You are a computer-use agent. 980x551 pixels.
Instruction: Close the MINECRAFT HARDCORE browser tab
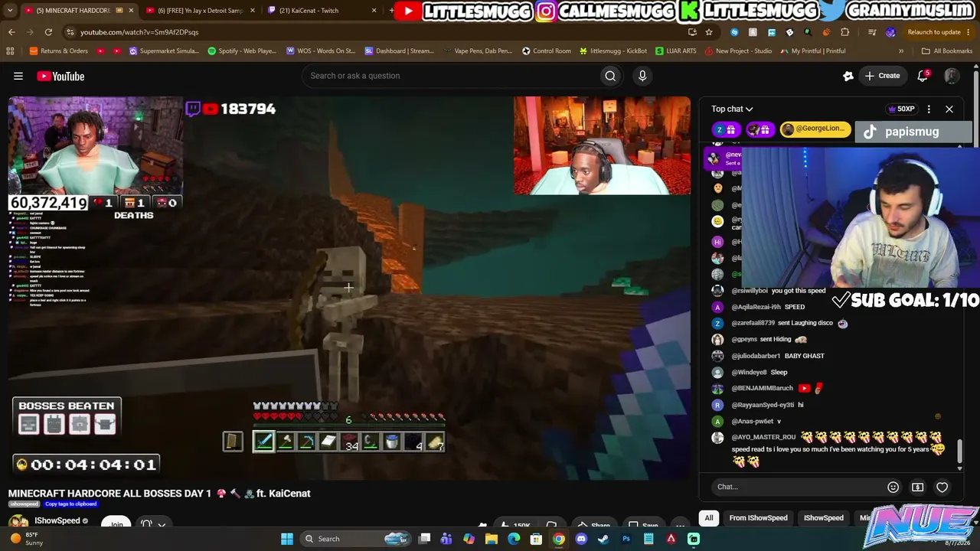(131, 11)
